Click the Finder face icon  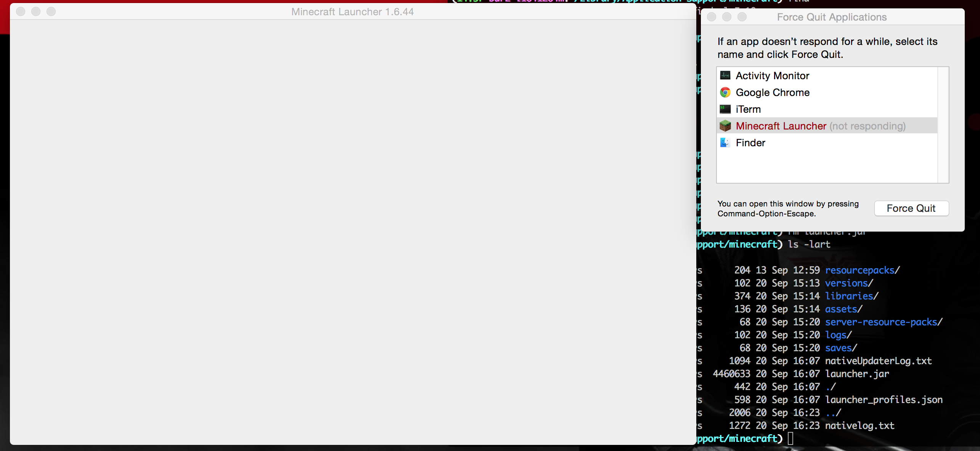725,142
